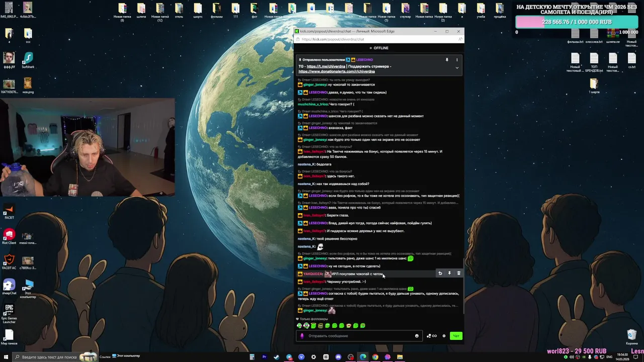Select Riot Client desktop shortcut
Screen dimensions: 644x362
point(9,237)
